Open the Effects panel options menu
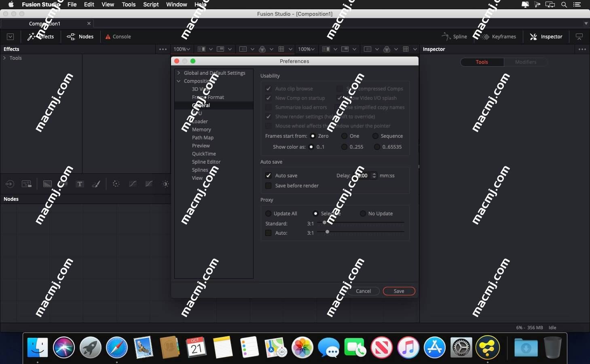Image resolution: width=590 pixels, height=364 pixels. (x=163, y=49)
